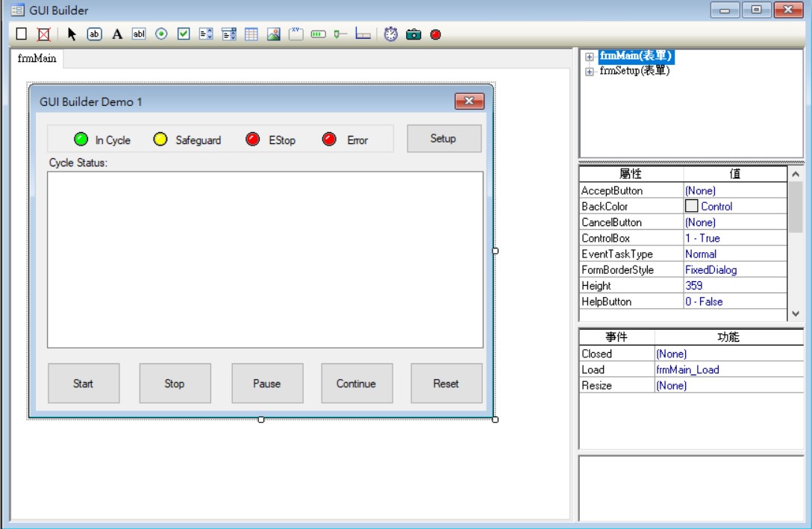This screenshot has width=812, height=529.
Task: Click the BackColor Control color swatch
Action: click(x=691, y=207)
